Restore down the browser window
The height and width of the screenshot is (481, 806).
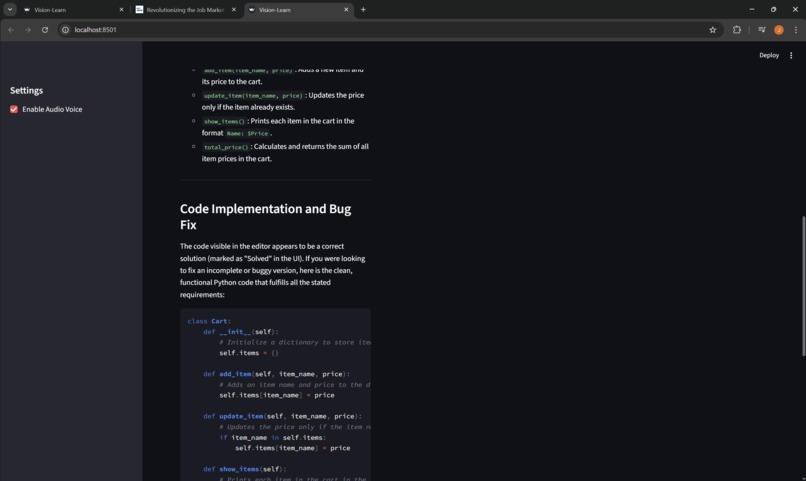pyautogui.click(x=773, y=9)
